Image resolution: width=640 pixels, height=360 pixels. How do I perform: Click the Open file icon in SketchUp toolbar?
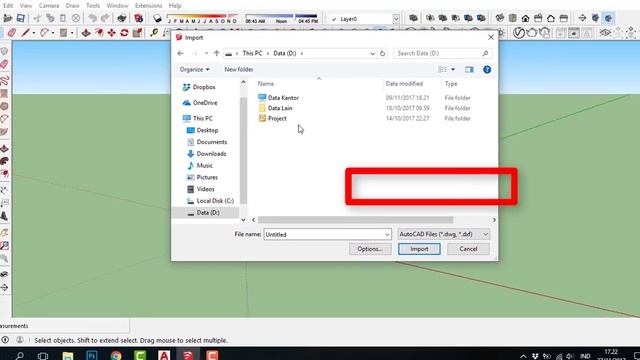click(7, 18)
